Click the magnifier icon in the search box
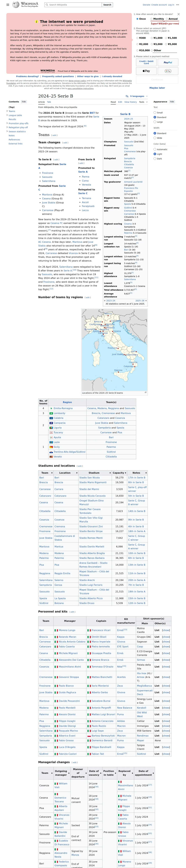 click(x=47, y=5)
